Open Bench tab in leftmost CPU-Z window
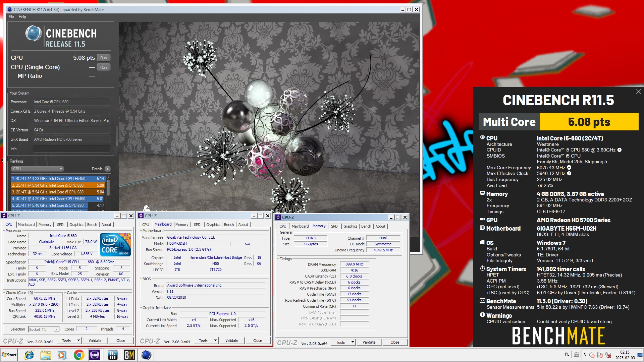The width and height of the screenshot is (644, 362). click(x=92, y=225)
